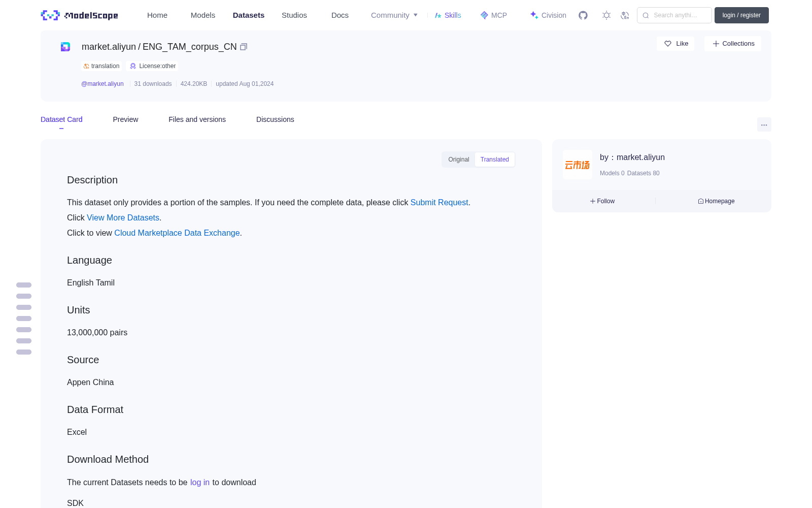812x508 pixels.
Task: Open Docs in the top navigation
Action: 340,15
